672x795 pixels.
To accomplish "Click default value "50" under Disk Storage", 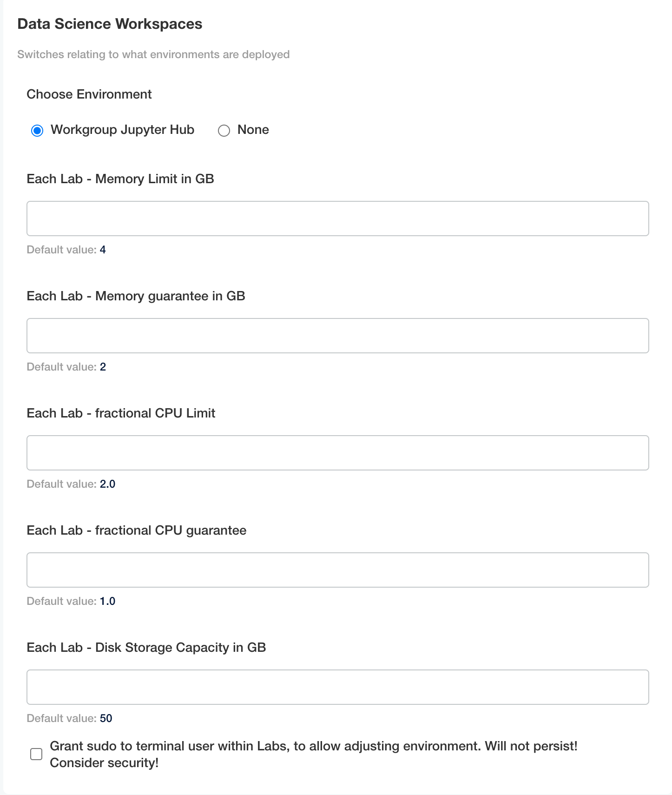I will point(105,718).
